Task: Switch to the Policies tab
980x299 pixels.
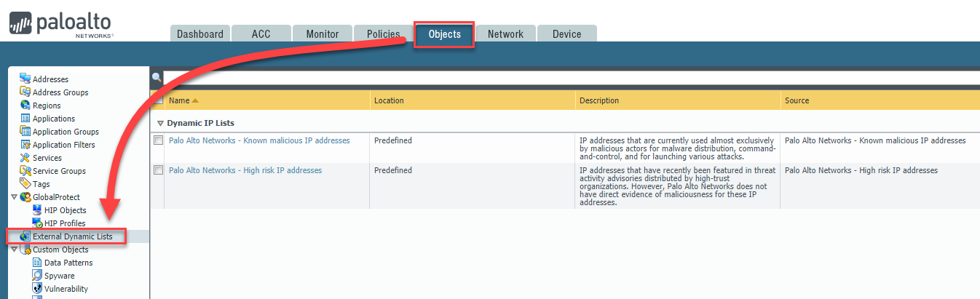Action: click(383, 34)
